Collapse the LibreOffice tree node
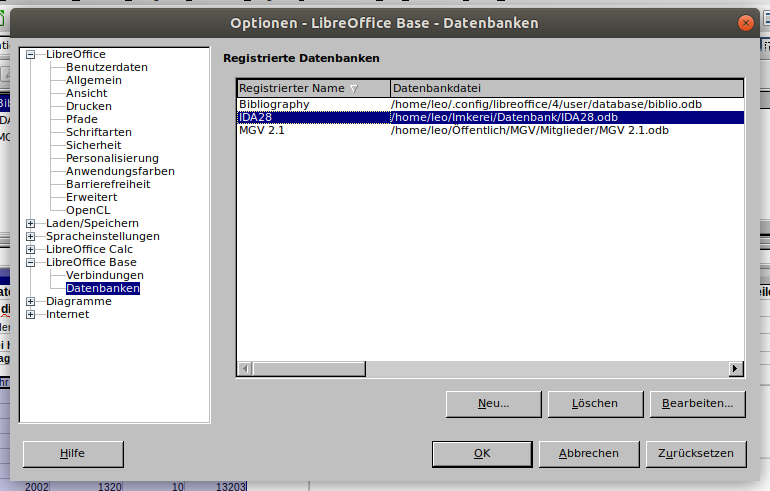Viewport: 770px width, 491px height. [30, 55]
